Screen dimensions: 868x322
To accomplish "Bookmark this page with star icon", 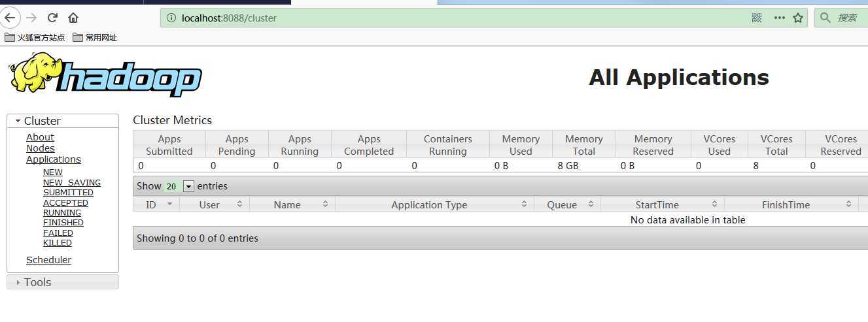I will click(x=798, y=18).
